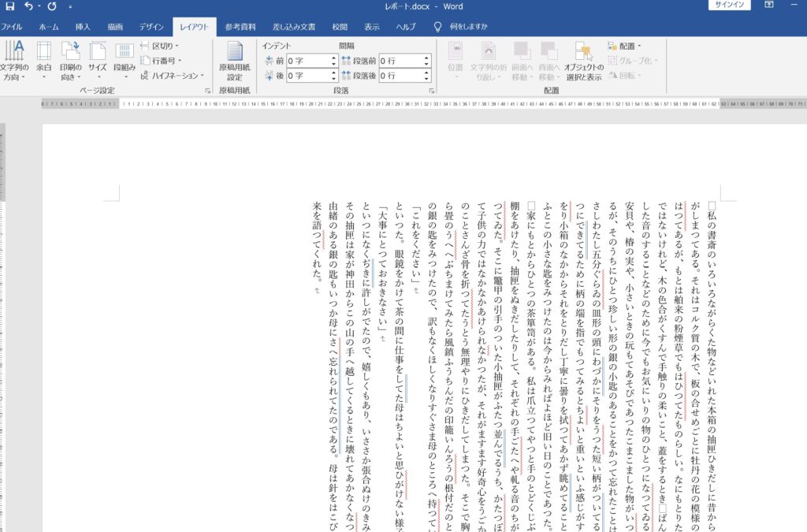Open the 文字列の方向 text direction menu
This screenshot has height=532, width=807.
[x=14, y=61]
